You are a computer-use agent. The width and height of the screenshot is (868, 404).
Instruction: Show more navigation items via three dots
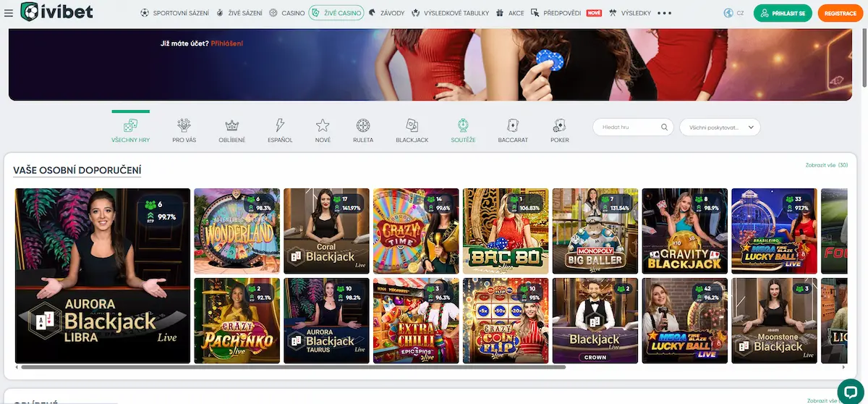665,13
